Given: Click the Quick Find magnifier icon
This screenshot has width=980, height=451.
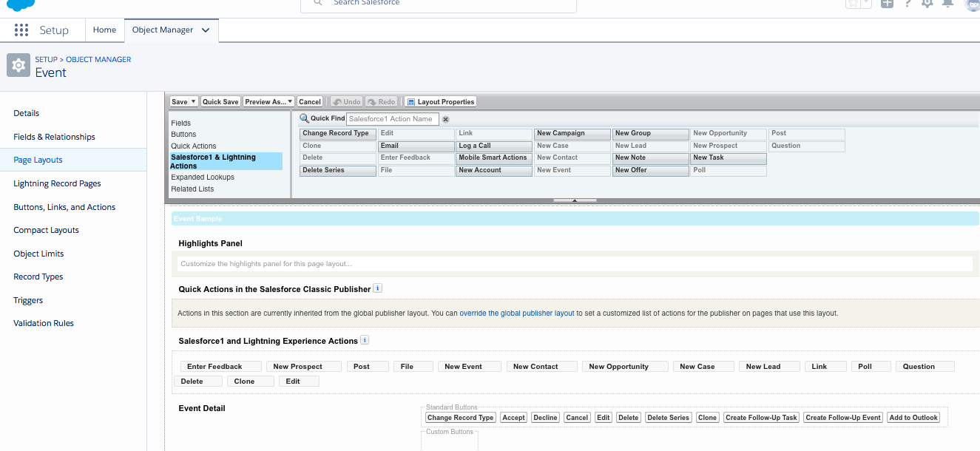Looking at the screenshot, I should (304, 118).
